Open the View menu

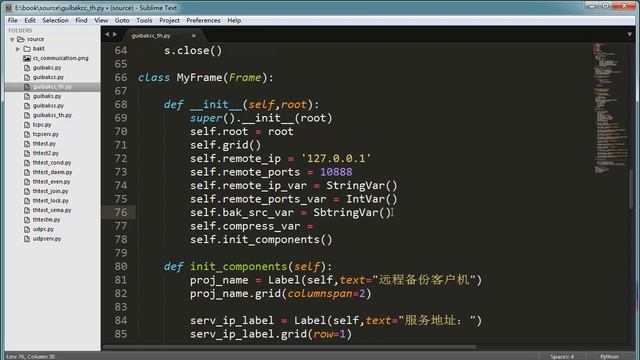point(101,20)
